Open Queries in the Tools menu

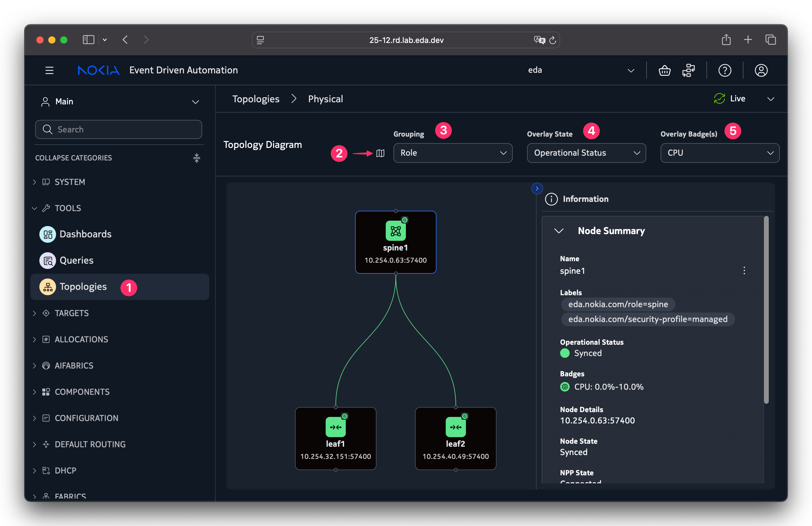click(x=76, y=260)
